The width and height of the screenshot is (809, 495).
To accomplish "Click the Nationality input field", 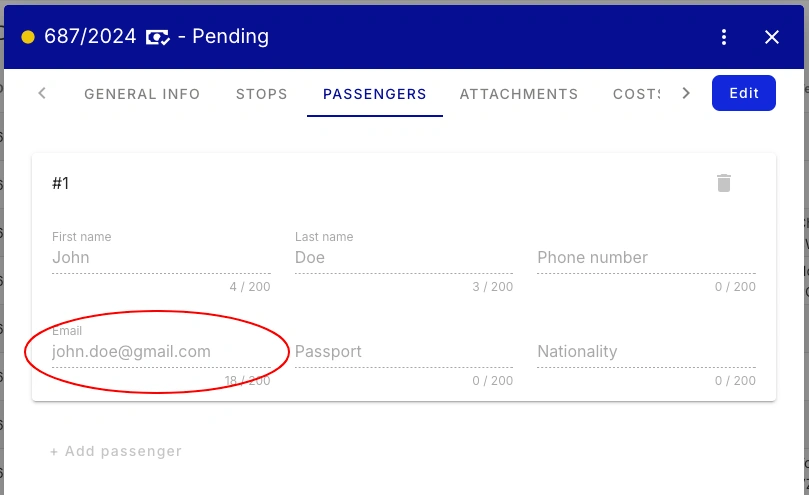I will (646, 351).
